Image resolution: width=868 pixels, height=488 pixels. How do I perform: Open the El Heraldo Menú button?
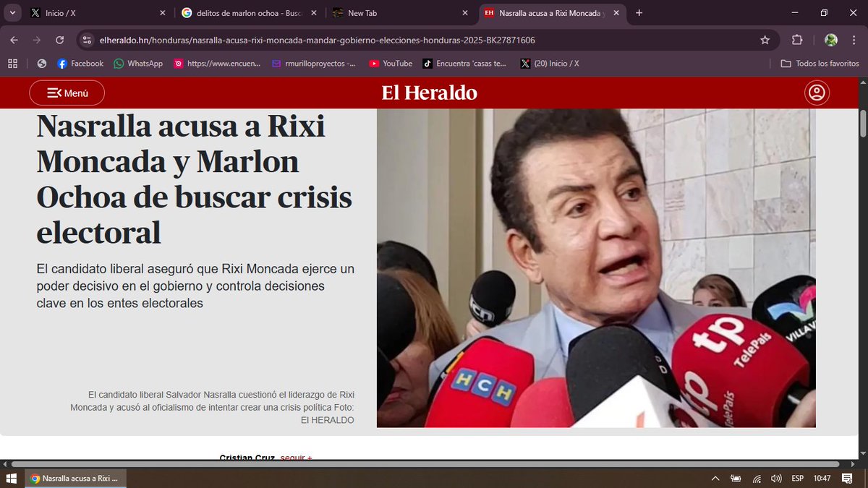(67, 93)
